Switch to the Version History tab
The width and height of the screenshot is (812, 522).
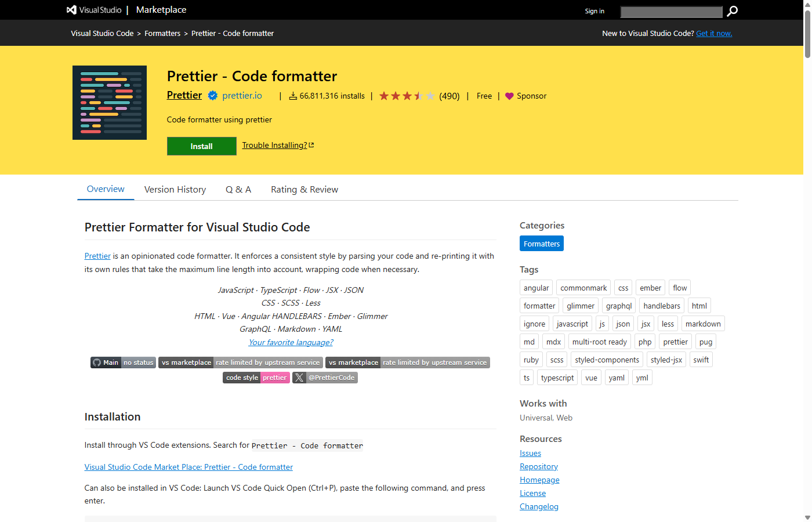[x=175, y=190]
